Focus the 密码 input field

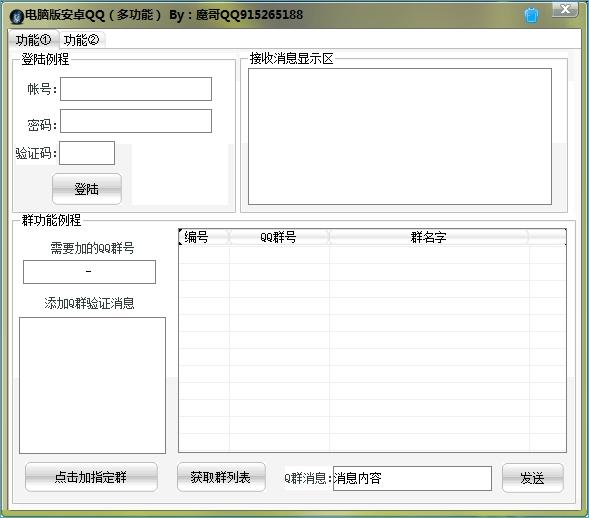click(x=136, y=121)
